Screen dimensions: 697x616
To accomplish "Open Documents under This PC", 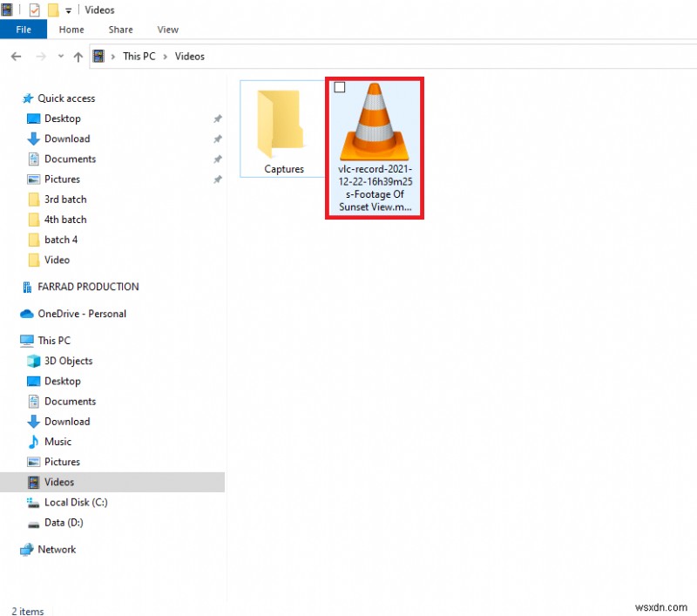I will 70,402.
